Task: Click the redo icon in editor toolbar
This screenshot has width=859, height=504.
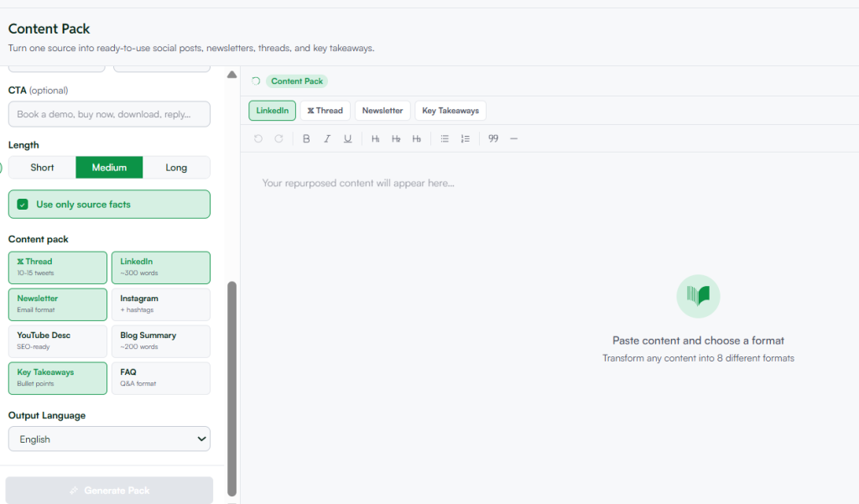Action: pos(279,138)
